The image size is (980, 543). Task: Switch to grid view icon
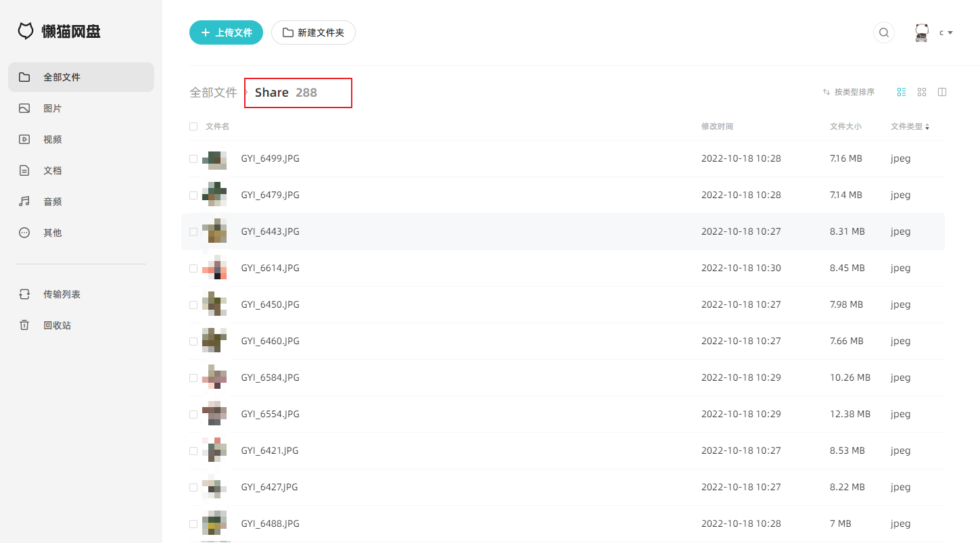pyautogui.click(x=922, y=92)
